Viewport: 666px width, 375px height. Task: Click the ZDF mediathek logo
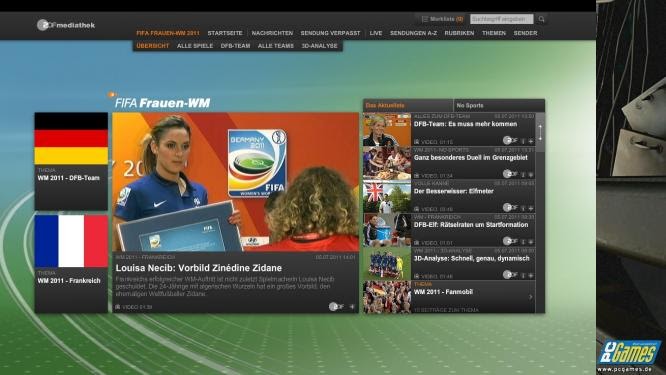(66, 25)
